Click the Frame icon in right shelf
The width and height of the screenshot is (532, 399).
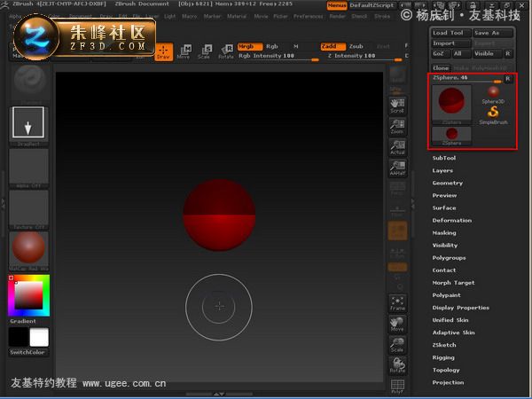[397, 302]
